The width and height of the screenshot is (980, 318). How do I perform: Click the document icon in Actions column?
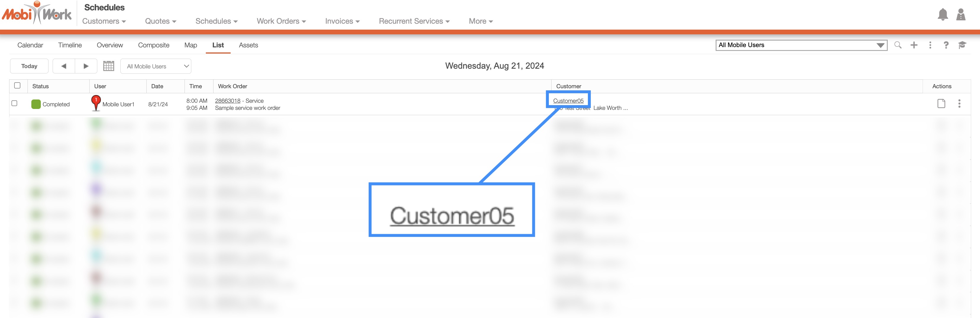(941, 104)
